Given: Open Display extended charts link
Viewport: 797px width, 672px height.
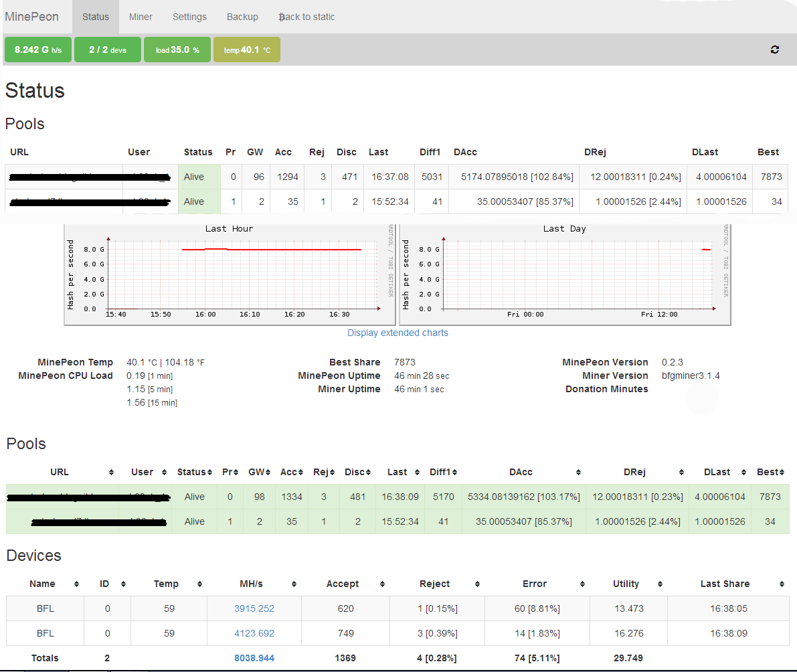Looking at the screenshot, I should pos(397,333).
